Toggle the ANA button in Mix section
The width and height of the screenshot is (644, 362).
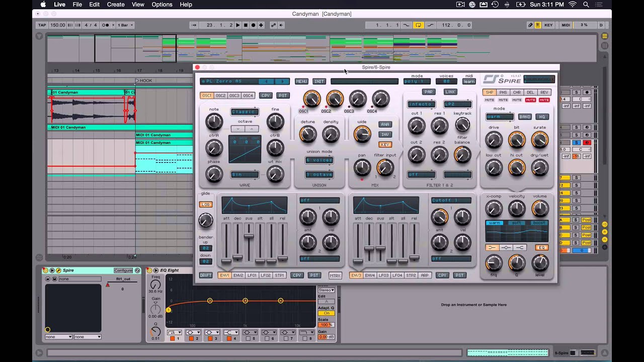[385, 124]
